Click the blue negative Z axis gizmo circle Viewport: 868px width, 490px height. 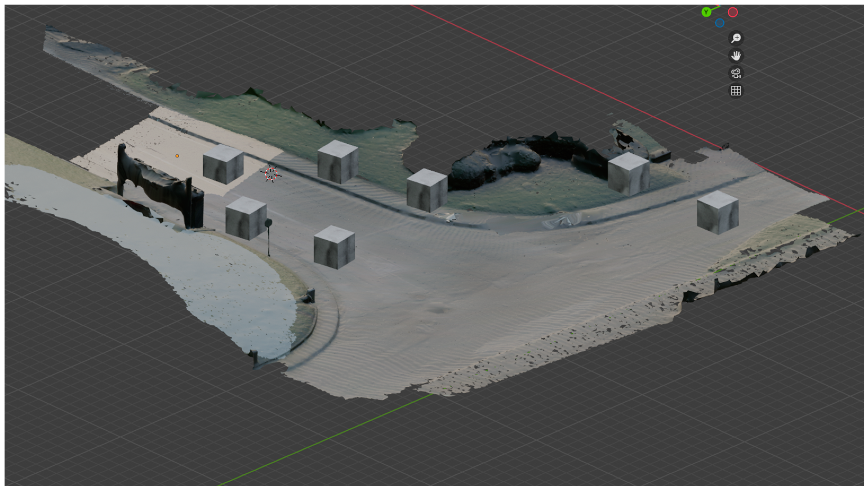(x=719, y=23)
